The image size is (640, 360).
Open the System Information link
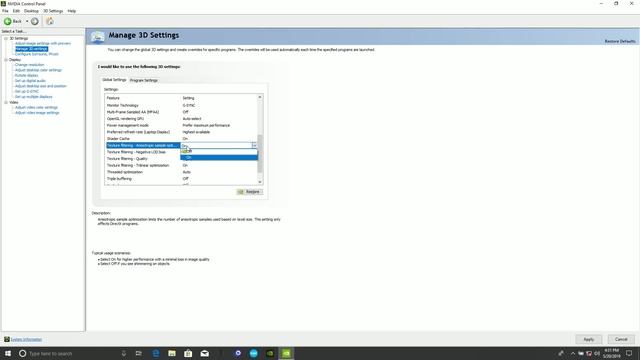[x=26, y=340]
